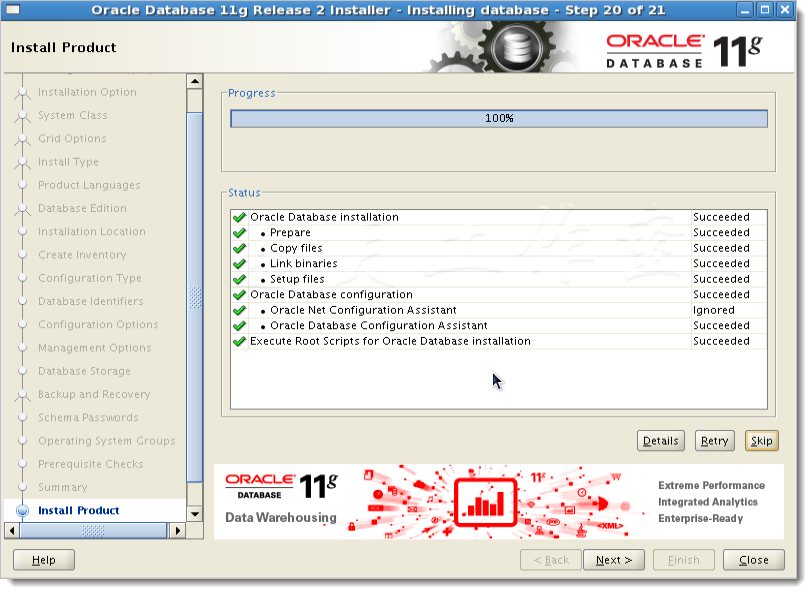The width and height of the screenshot is (812, 594).
Task: Click the Install Product blue step icon
Action: [x=24, y=510]
